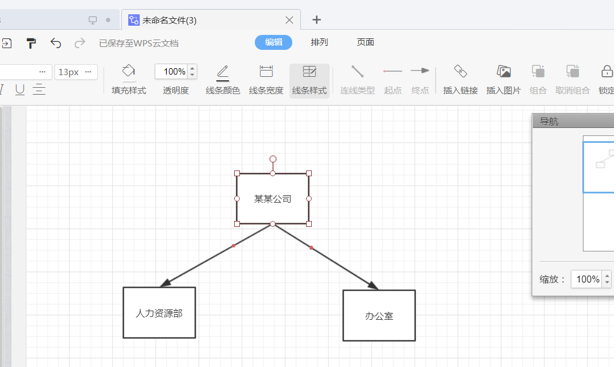The image size is (616, 367).
Task: Click the 终点 line end arrow icon
Action: tap(420, 71)
